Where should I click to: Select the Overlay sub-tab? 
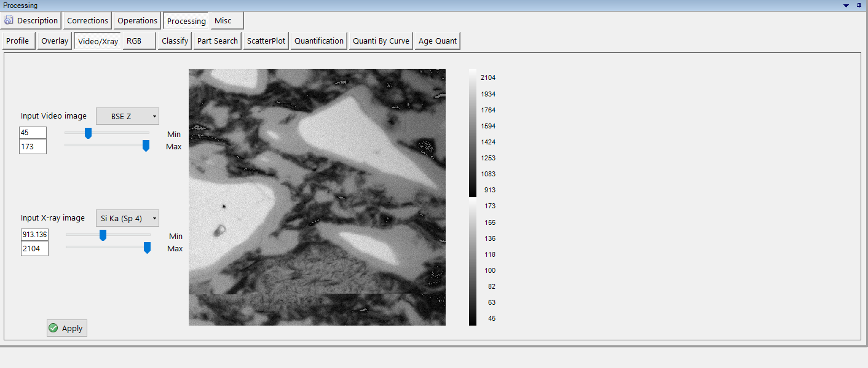(x=55, y=41)
